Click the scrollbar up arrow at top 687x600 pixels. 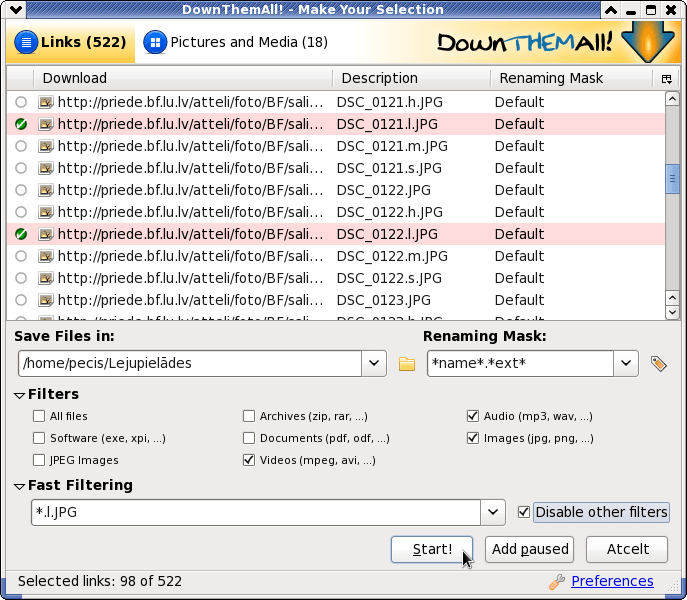(672, 99)
